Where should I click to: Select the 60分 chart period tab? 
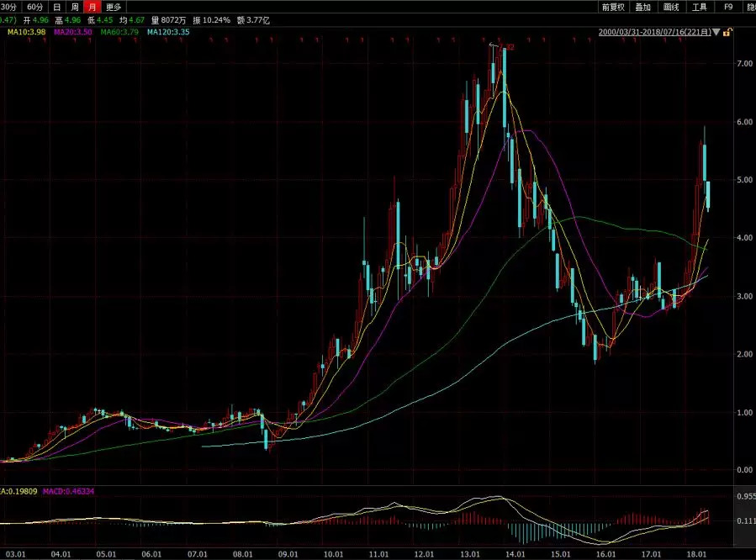pos(34,7)
